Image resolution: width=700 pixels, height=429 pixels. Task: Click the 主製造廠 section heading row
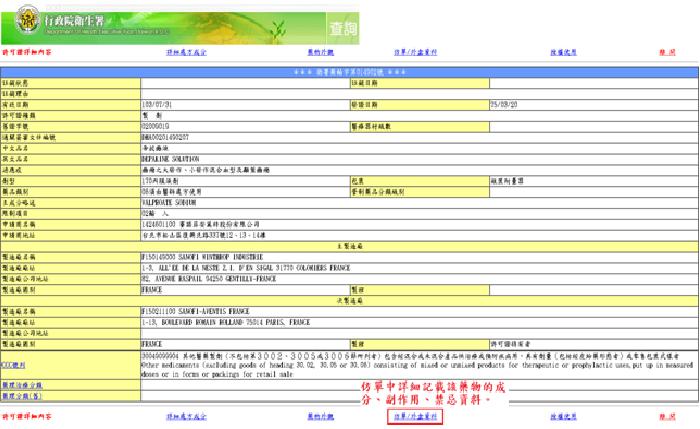click(x=350, y=246)
